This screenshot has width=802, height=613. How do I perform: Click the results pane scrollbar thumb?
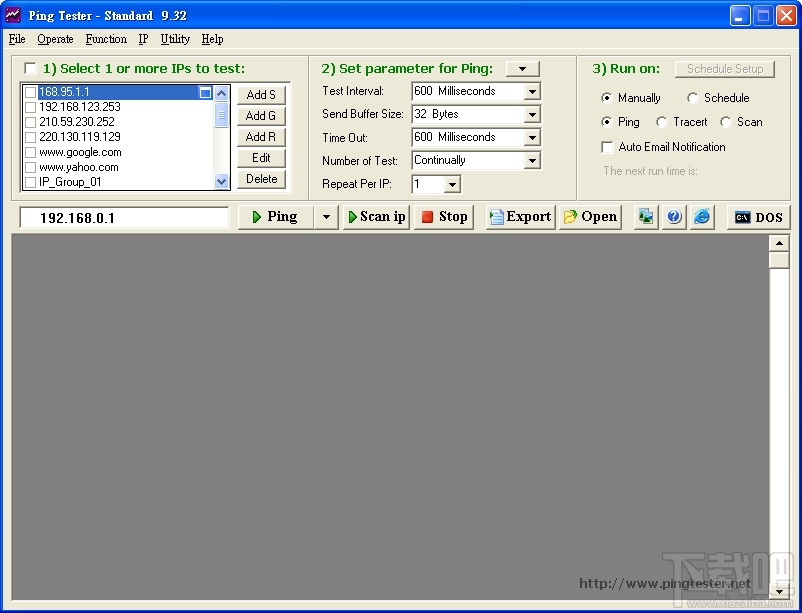(x=779, y=259)
